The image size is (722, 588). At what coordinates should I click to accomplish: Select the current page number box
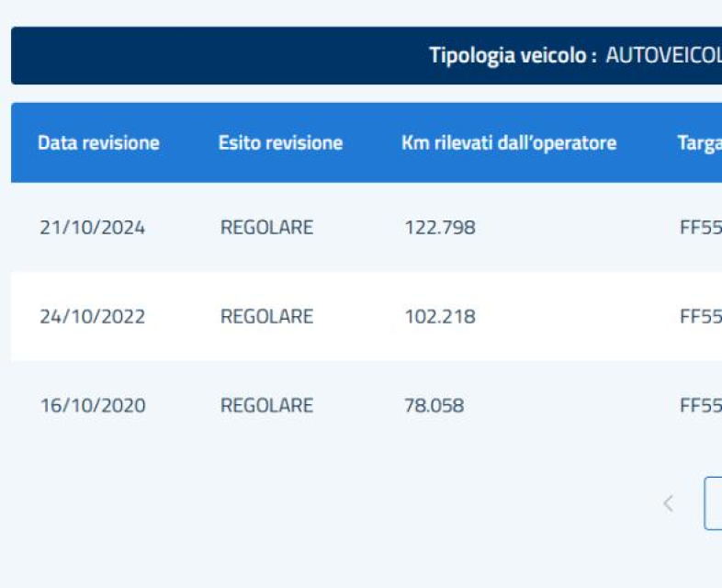713,503
